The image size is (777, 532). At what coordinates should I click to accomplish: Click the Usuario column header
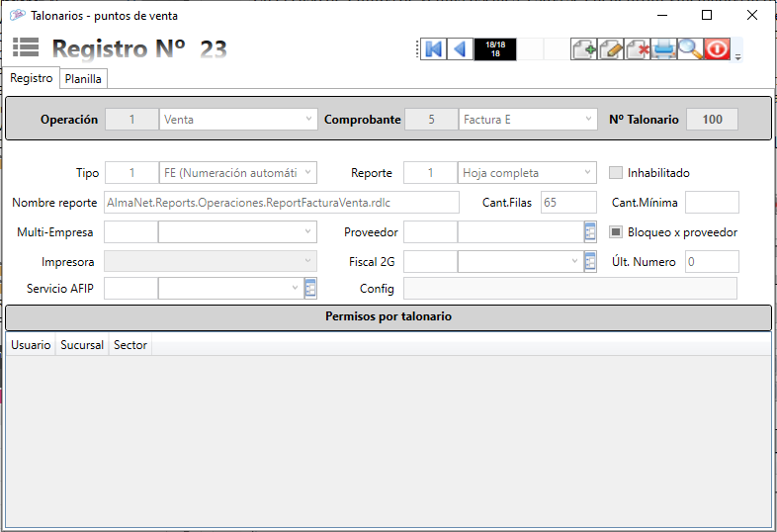tap(31, 345)
